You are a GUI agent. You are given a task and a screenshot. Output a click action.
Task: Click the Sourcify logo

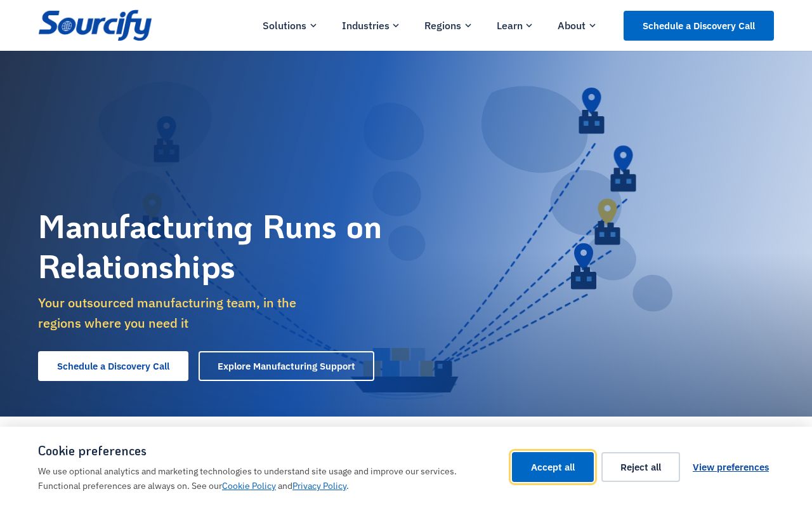[x=95, y=25]
